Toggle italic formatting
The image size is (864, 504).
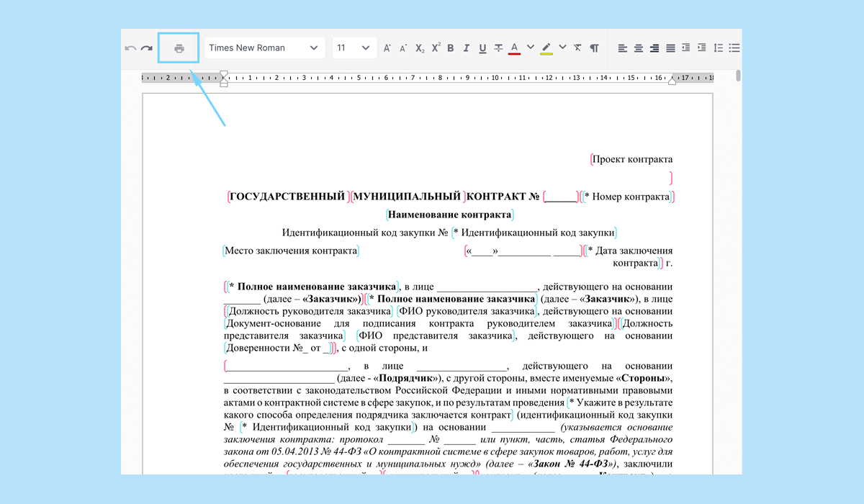pos(467,48)
